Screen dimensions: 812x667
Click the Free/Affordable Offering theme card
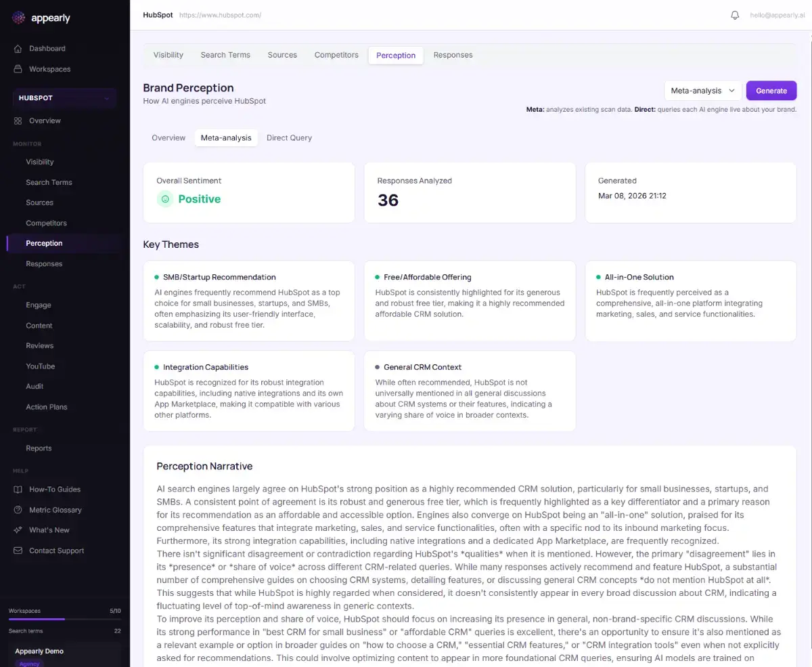(470, 301)
